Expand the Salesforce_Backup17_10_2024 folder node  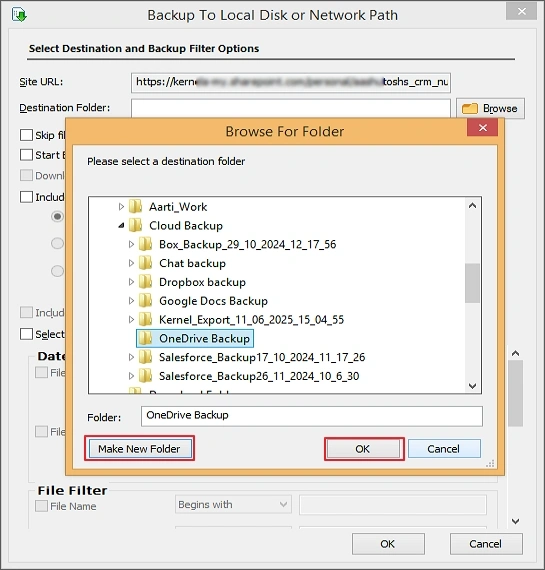[x=132, y=357]
